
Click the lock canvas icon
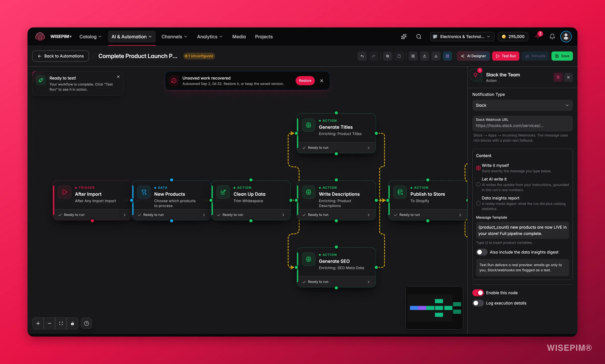(x=72, y=323)
